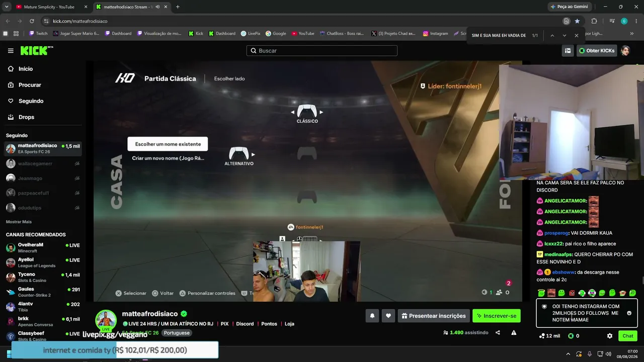Open the emoji picker in chat input
The height and width of the screenshot is (362, 644).
[x=629, y=313]
